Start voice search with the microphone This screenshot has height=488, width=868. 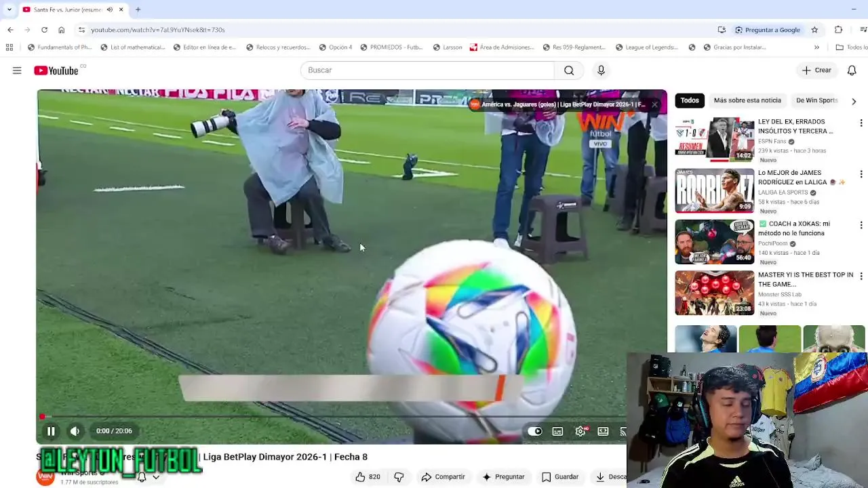click(x=601, y=70)
